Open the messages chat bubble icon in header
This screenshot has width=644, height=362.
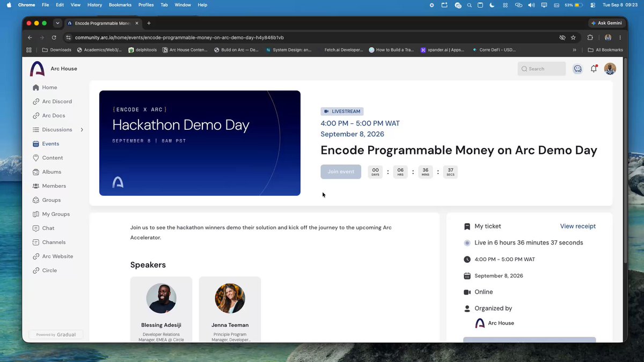577,69
